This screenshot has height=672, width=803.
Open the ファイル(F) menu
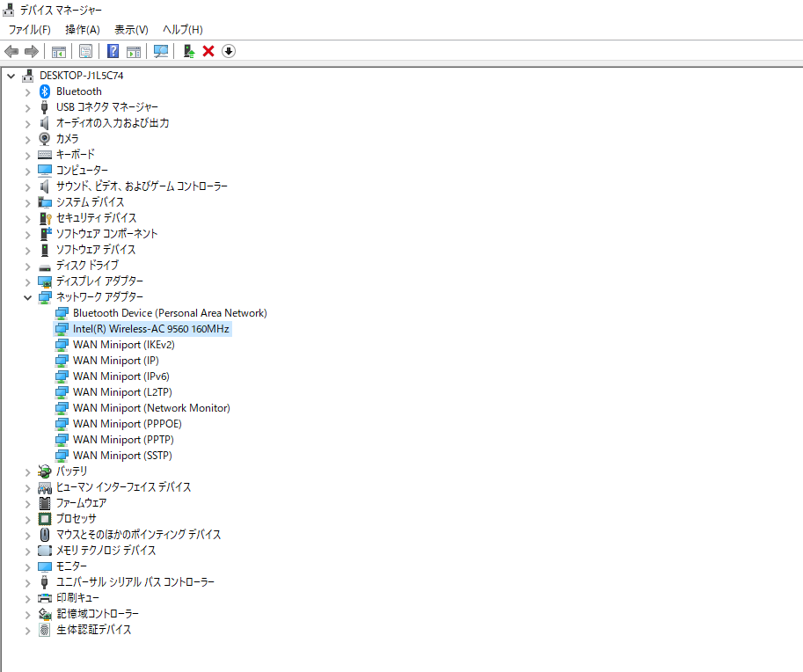[30, 30]
